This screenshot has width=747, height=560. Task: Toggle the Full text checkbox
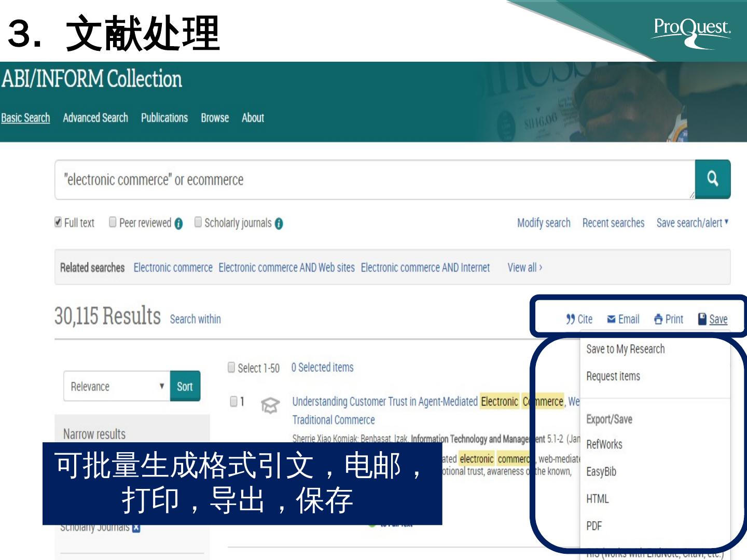[x=58, y=222]
